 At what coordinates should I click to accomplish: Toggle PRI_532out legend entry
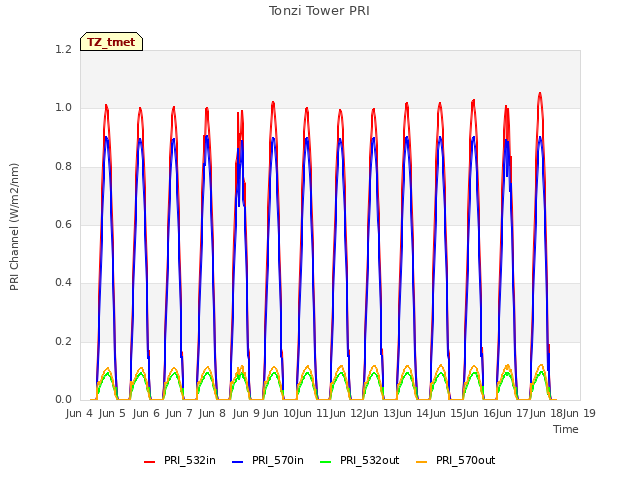click(360, 460)
